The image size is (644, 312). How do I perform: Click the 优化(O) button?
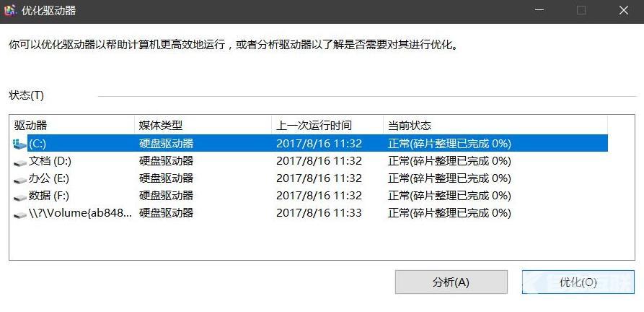578,282
